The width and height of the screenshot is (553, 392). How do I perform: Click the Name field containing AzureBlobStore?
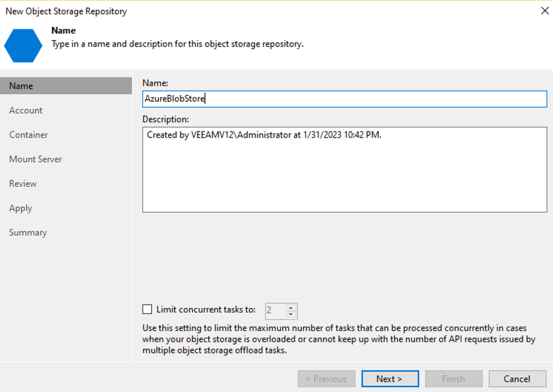(x=344, y=99)
